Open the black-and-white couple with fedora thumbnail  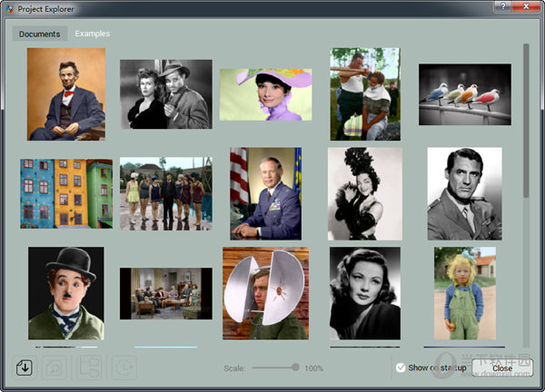(166, 94)
